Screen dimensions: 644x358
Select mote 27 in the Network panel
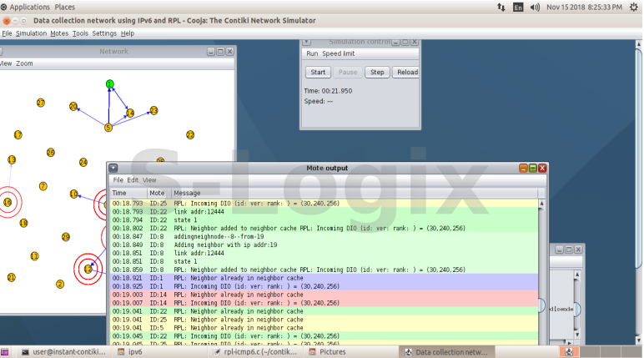[40, 103]
